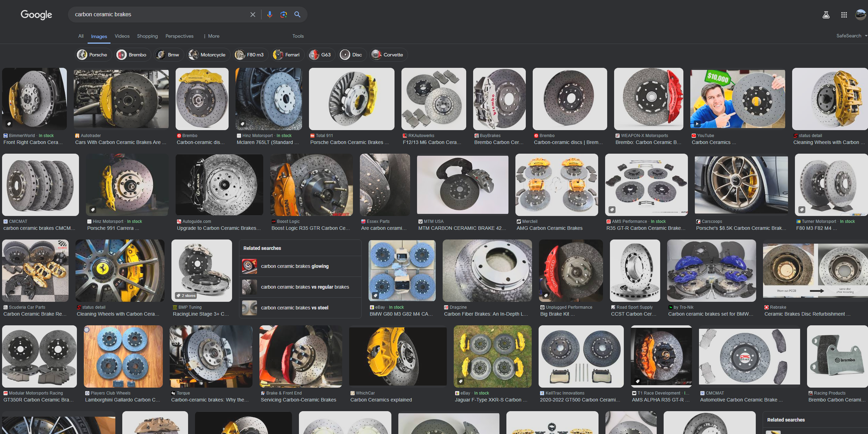Screen dimensions: 868x434
Task: Clear the search box with X icon
Action: click(x=253, y=15)
